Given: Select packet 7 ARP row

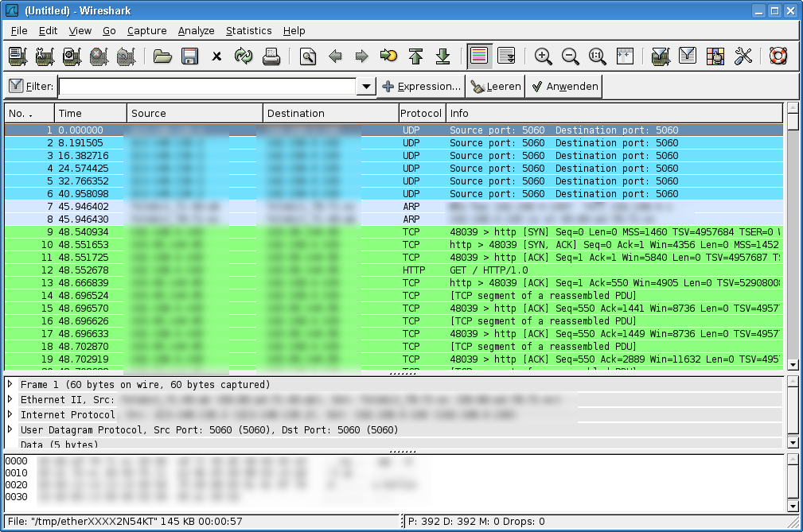Looking at the screenshot, I should pyautogui.click(x=394, y=206).
